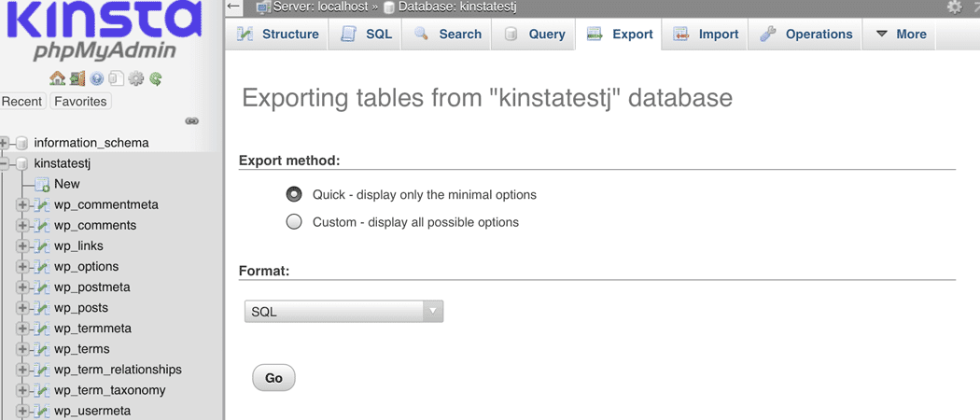The image size is (980, 420).
Task: Open navigation panel settings gear icon
Action: tap(136, 79)
